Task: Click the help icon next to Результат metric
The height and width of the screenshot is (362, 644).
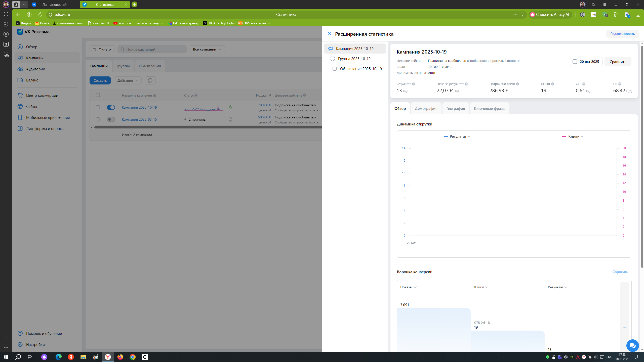Action: pos(413,84)
